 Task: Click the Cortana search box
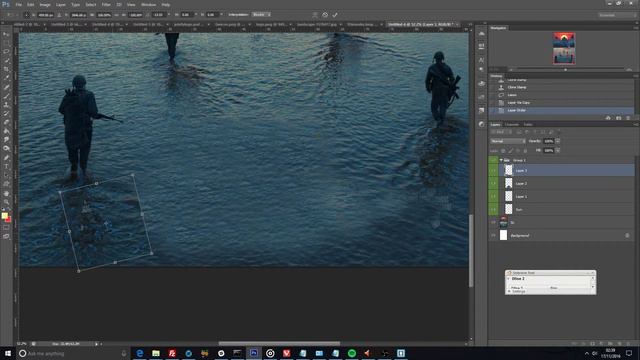tap(73, 353)
